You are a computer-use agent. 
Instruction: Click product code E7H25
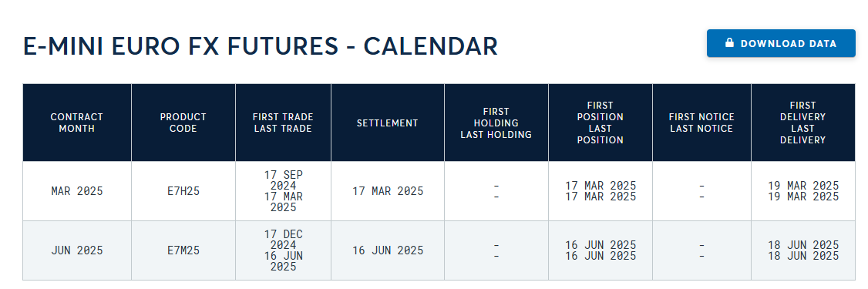[x=183, y=191]
